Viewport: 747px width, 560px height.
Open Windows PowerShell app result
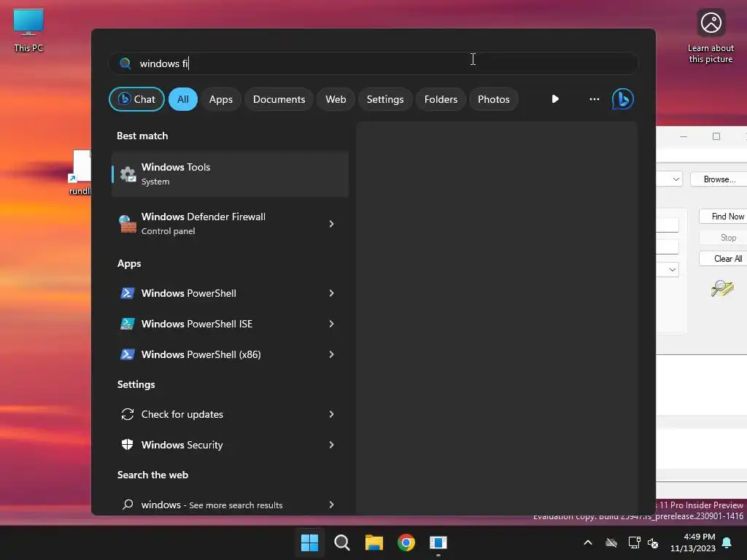[x=230, y=293]
